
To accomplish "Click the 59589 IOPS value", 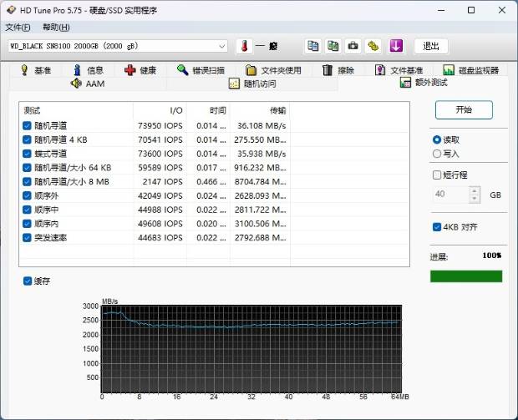I will tap(160, 168).
